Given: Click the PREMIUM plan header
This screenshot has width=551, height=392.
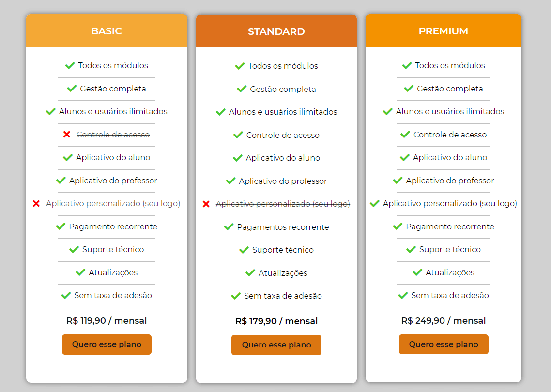Looking at the screenshot, I should [444, 31].
